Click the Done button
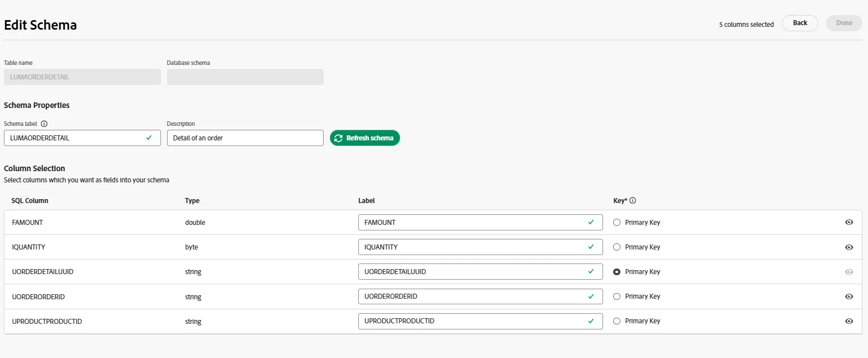 [x=844, y=23]
